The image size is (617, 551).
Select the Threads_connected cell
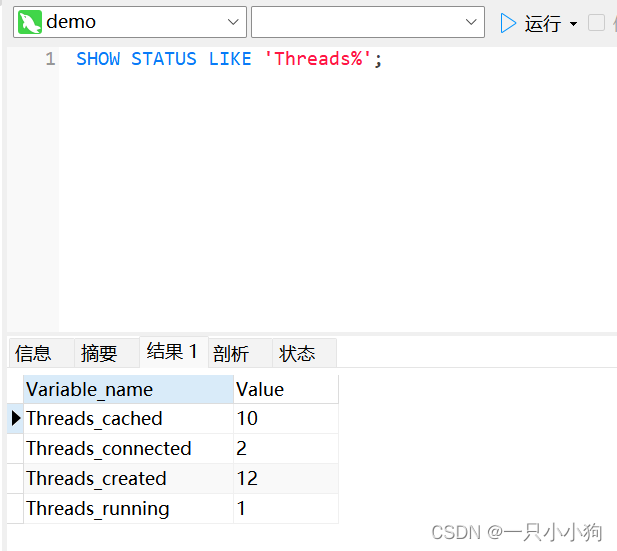tap(128, 449)
